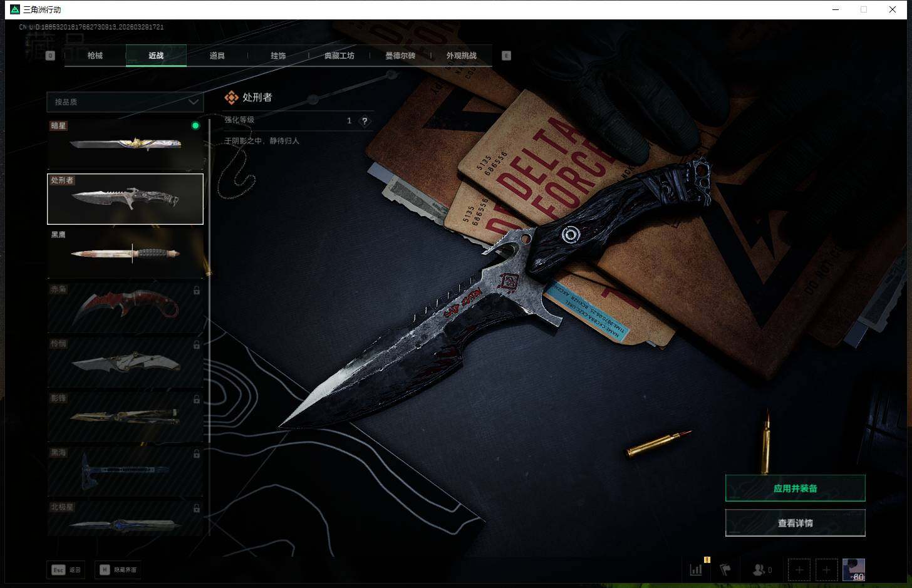Open the player avatar profile
The height and width of the screenshot is (588, 912).
tap(853, 569)
